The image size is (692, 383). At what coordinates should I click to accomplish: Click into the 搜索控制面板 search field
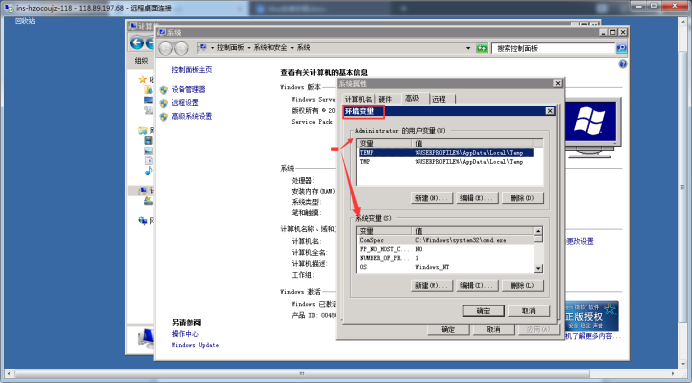pyautogui.click(x=553, y=48)
